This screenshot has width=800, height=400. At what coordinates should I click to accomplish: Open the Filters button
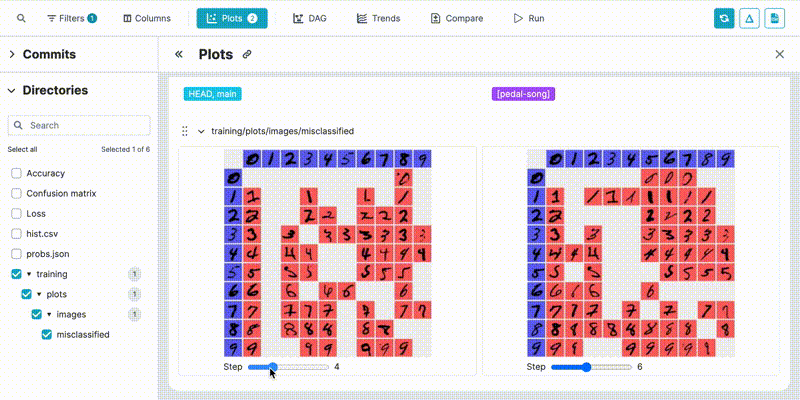point(71,18)
